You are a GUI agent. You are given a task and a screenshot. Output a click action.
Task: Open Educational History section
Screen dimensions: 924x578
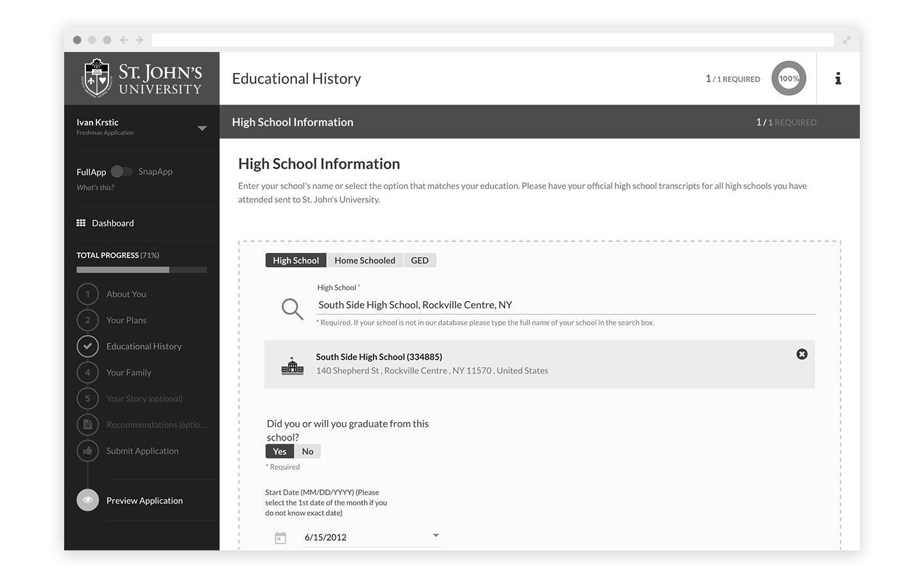tap(144, 346)
